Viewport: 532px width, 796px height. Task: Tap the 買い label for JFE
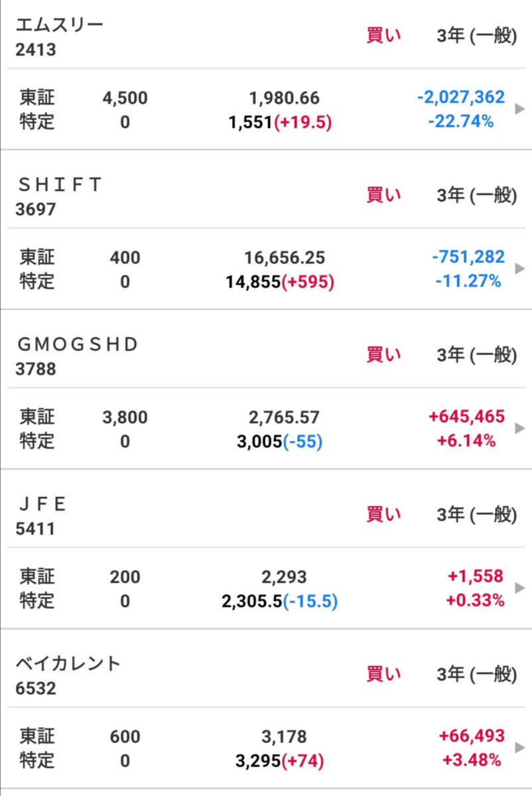[x=383, y=514]
